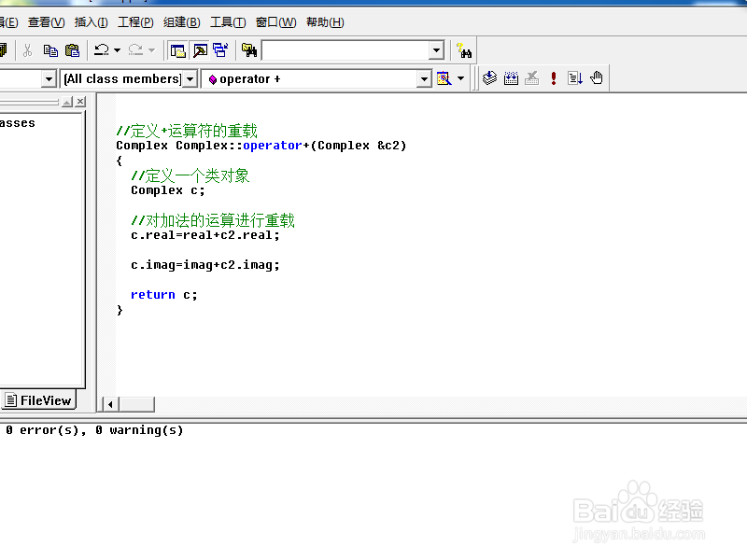Expand the class list dropdown arrow
Image resolution: width=747 pixels, height=560 pixels.
[x=49, y=78]
